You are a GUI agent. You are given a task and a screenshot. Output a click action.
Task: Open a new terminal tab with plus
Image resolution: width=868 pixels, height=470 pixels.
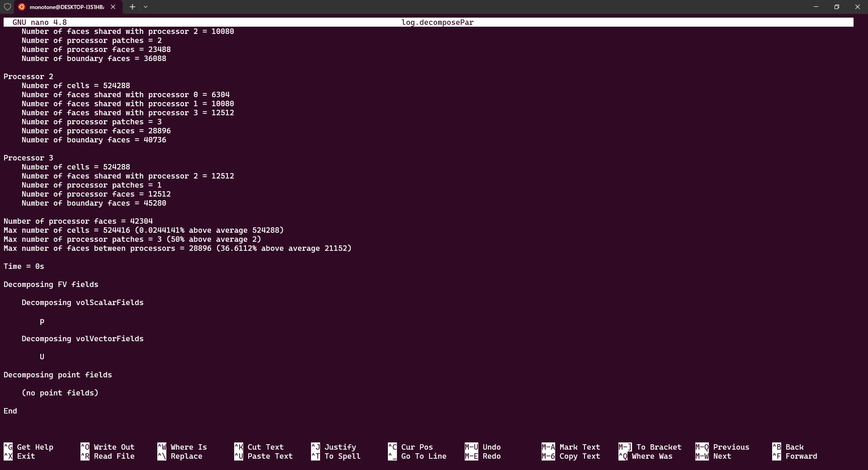[x=132, y=7]
